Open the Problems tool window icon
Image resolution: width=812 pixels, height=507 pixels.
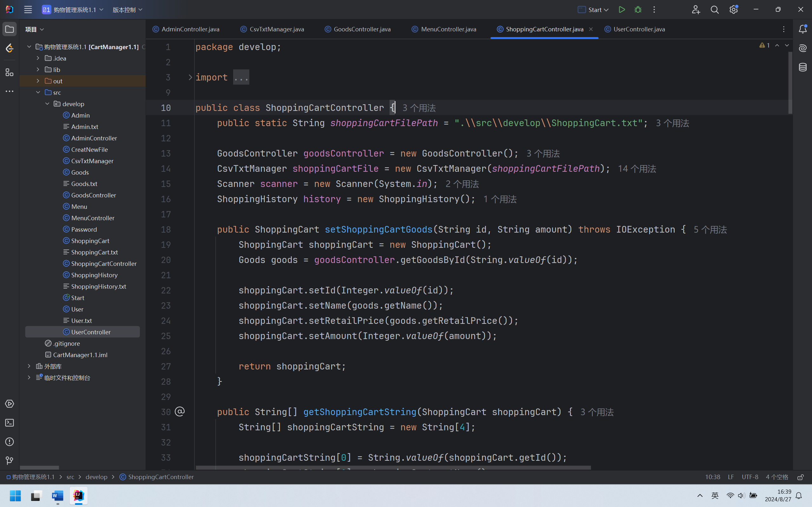[x=10, y=442]
